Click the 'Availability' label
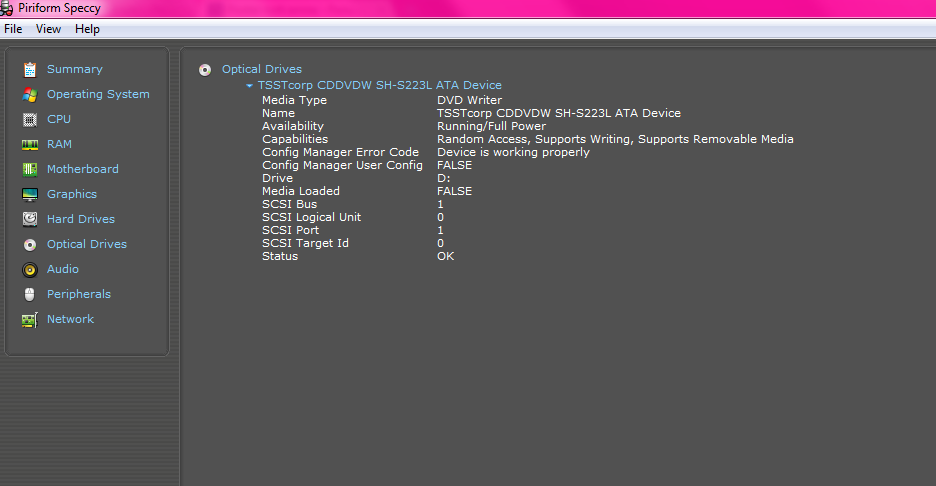 (292, 127)
